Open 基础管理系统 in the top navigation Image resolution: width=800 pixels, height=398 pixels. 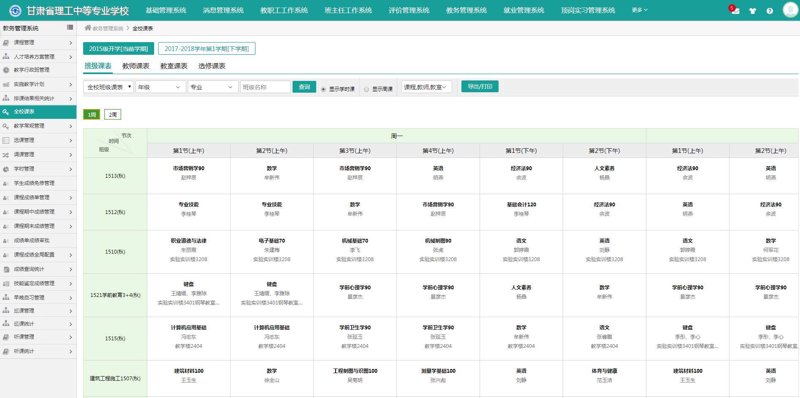[166, 10]
